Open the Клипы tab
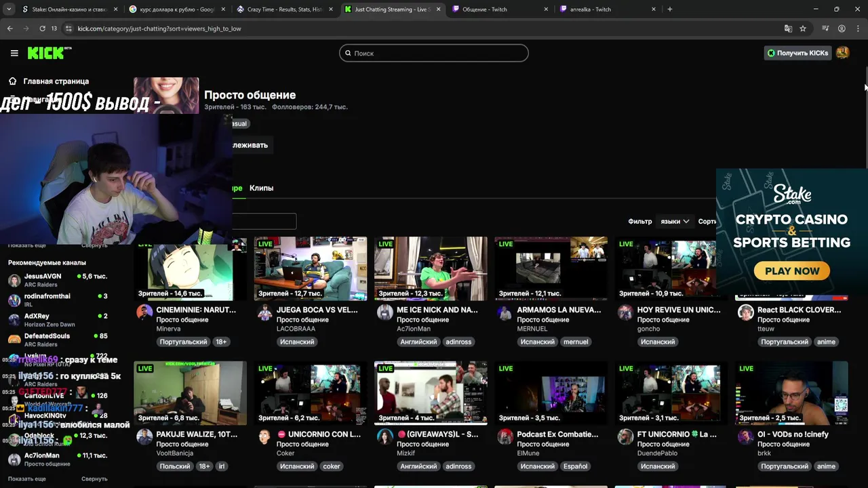This screenshot has width=868, height=488. pyautogui.click(x=261, y=188)
